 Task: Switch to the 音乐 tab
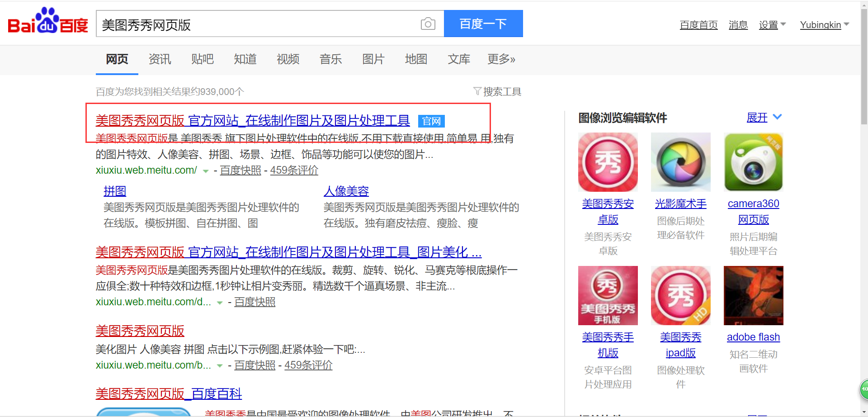(x=330, y=59)
